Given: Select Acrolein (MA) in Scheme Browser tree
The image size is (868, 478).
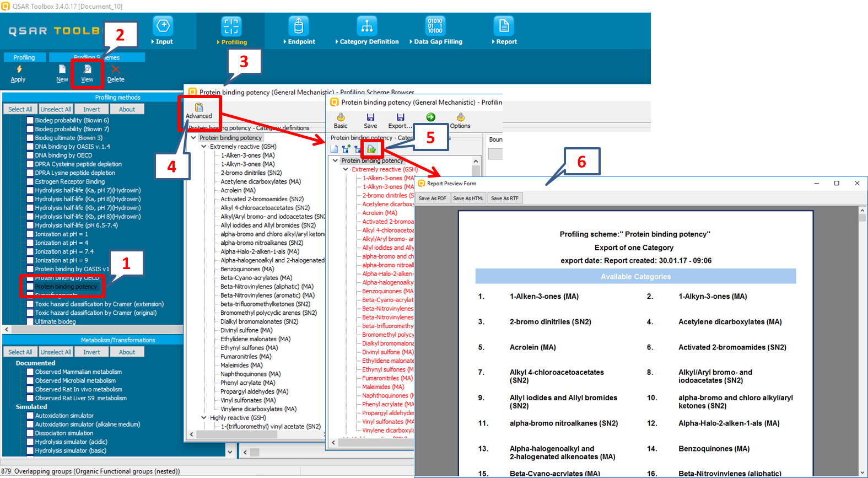Looking at the screenshot, I should [238, 190].
